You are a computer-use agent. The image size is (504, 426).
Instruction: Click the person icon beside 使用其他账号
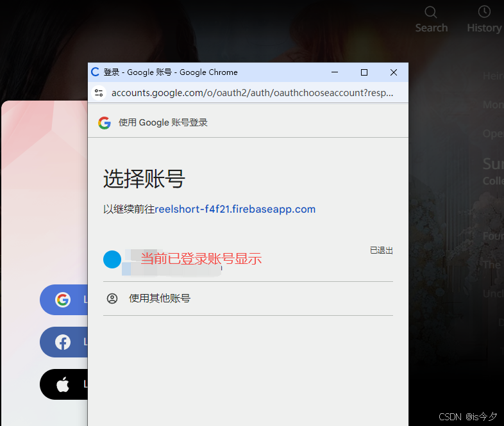pos(112,299)
